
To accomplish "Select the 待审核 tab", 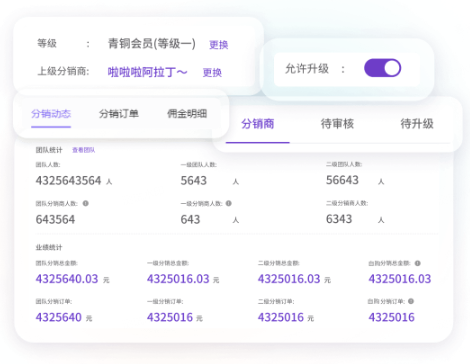I will click(337, 124).
